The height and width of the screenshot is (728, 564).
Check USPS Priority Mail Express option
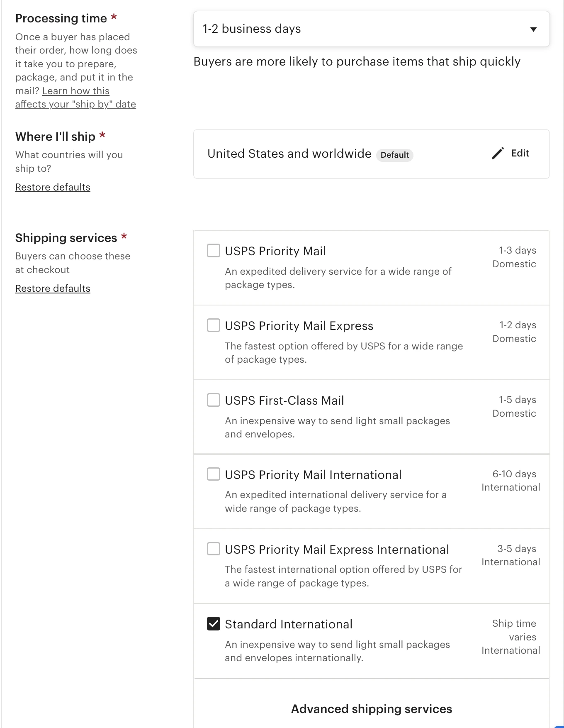click(x=214, y=325)
